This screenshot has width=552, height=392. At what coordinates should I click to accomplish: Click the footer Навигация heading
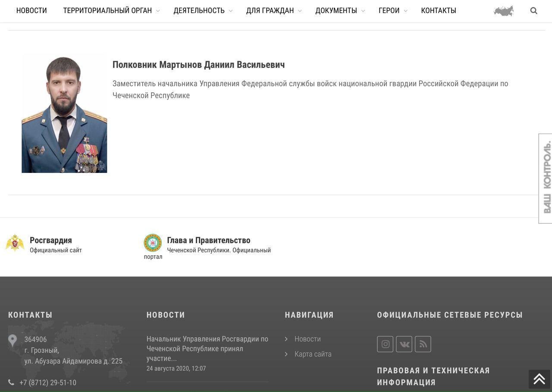pyautogui.click(x=309, y=315)
